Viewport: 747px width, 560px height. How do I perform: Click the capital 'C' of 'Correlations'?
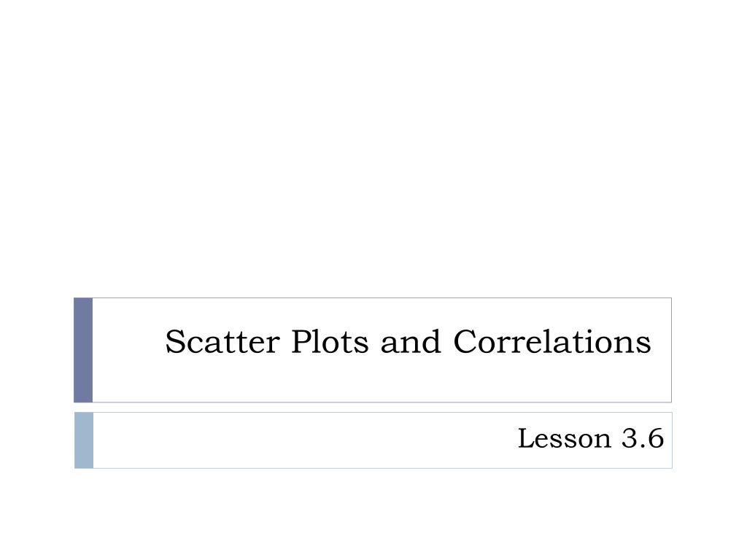465,341
